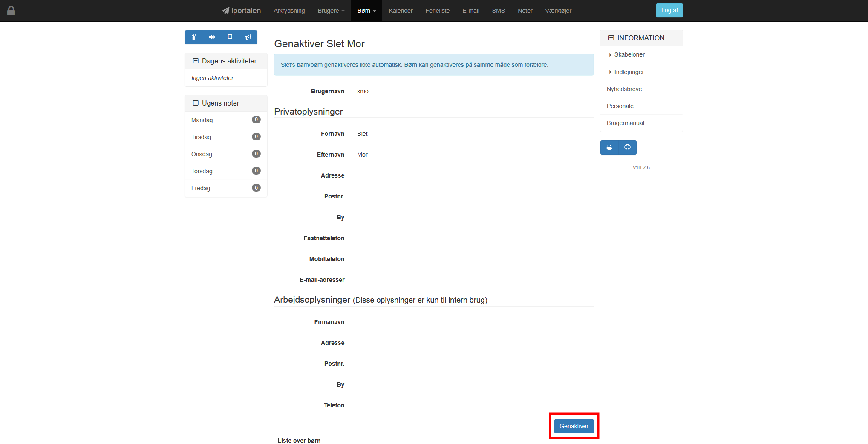Open the E-mail menu item
Screen dimensions: 868x444
471,11
